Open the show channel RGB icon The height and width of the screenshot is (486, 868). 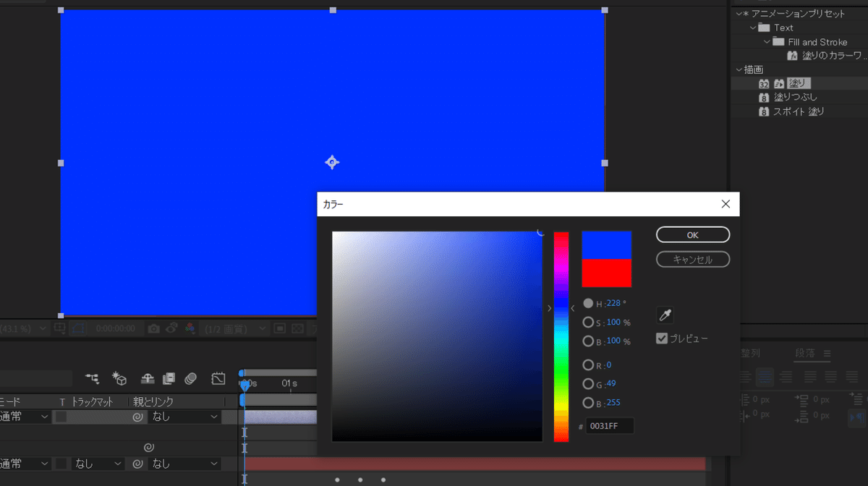[190, 328]
